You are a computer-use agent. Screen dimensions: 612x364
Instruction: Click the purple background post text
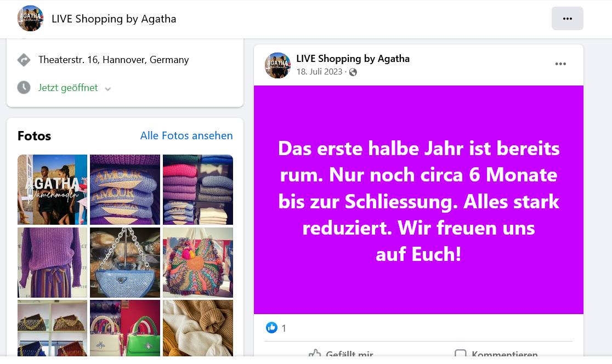tap(418, 201)
